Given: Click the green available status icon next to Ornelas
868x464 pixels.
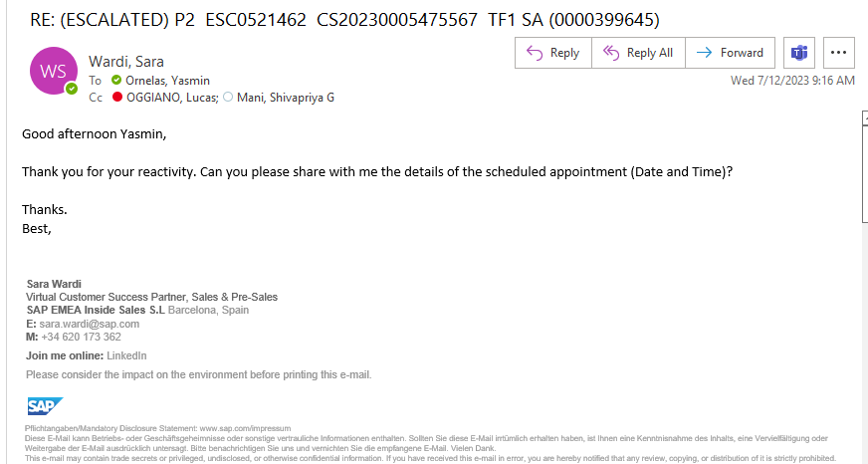Looking at the screenshot, I should (116, 80).
